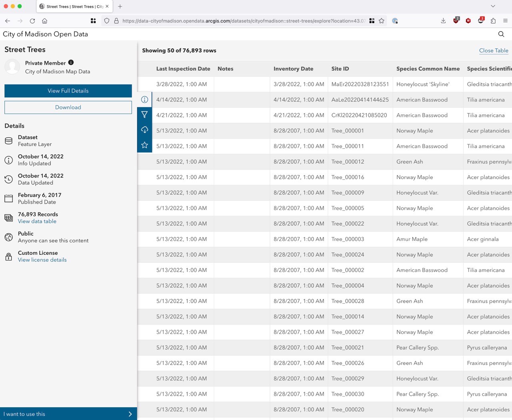Select Tree_000001 cell
The image size is (512, 420).
[x=360, y=131]
